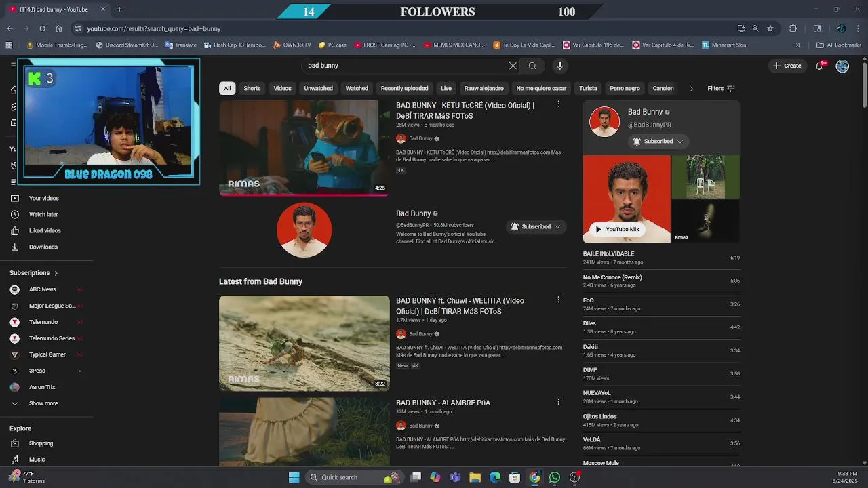Open options for WELTITA video
This screenshot has height=488, width=868.
[558, 300]
